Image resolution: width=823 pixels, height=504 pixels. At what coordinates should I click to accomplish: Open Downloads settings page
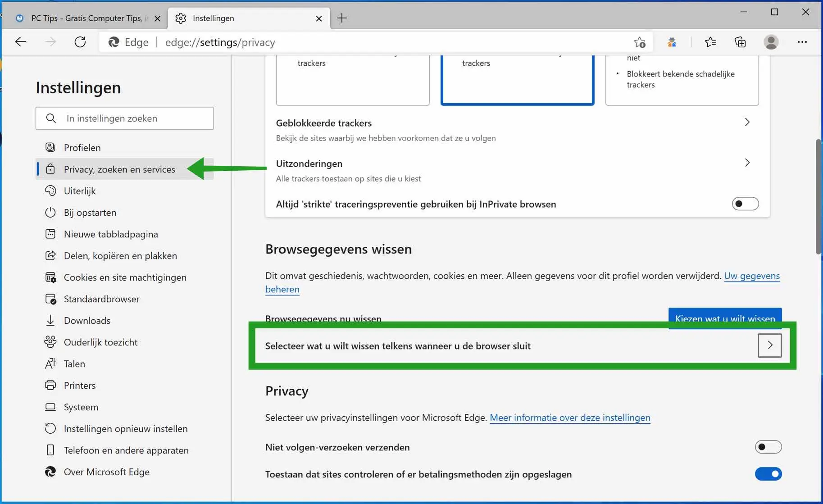[125, 320]
